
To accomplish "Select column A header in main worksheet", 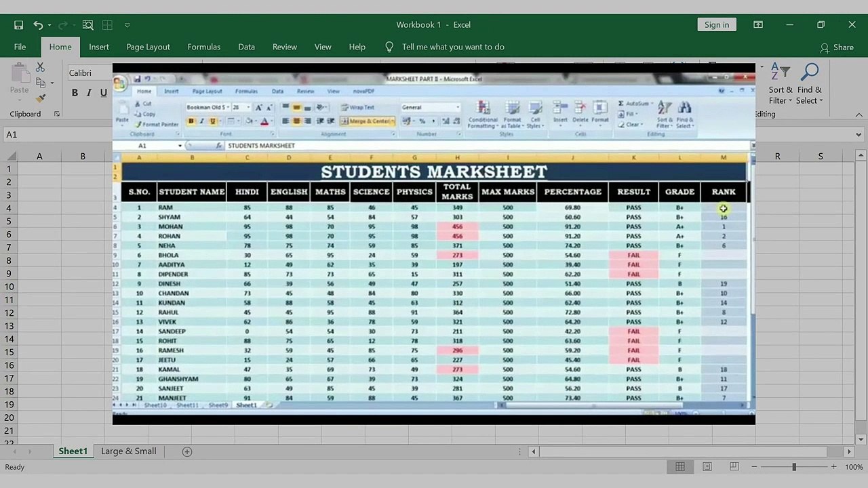I will pos(39,156).
